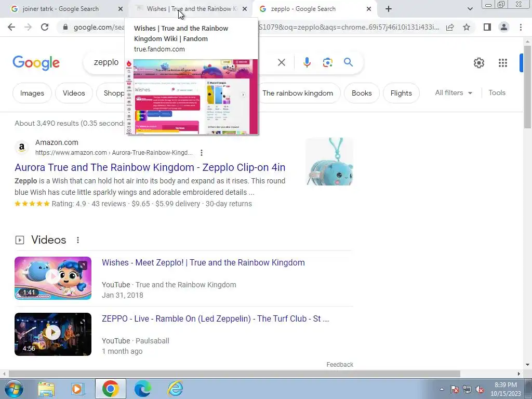532x399 pixels.
Task: Click inside the zepplo search field
Action: [x=106, y=62]
